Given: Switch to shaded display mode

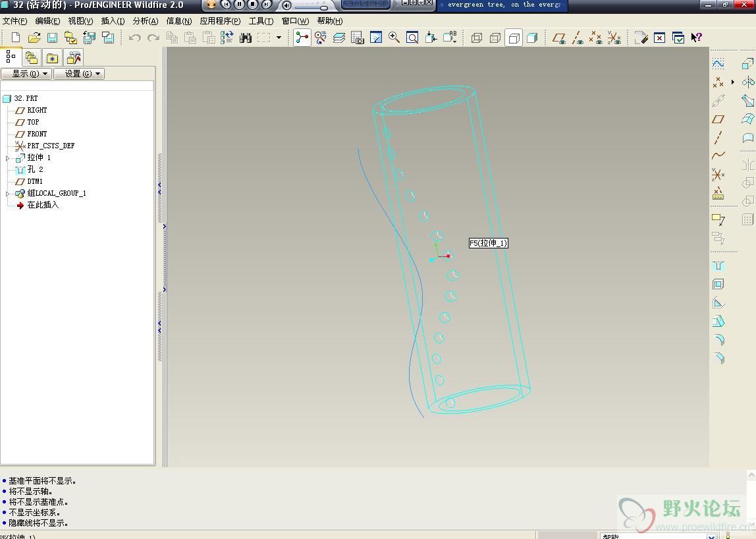Looking at the screenshot, I should pos(532,38).
